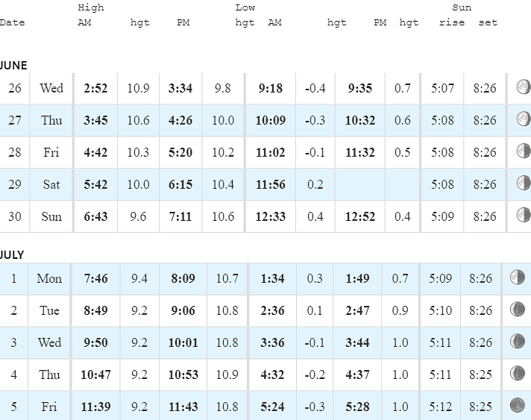Click the 5:12 sunrise time on July 5

click(440, 407)
